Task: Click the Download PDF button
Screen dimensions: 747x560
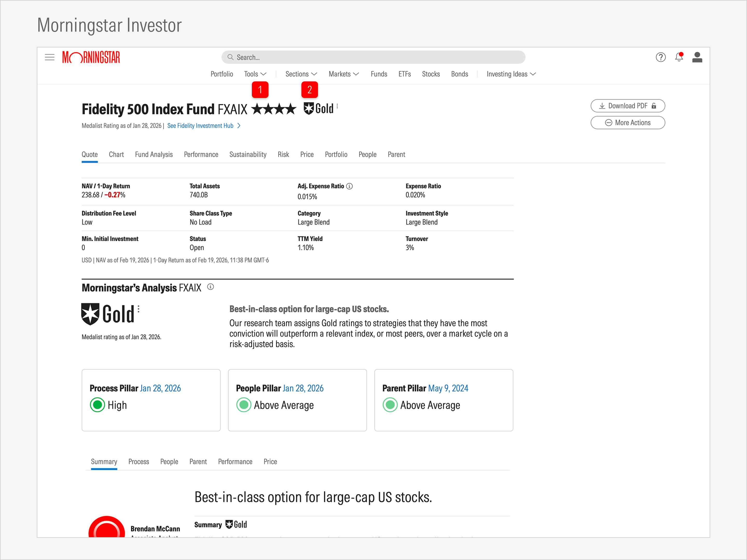Action: [x=628, y=106]
